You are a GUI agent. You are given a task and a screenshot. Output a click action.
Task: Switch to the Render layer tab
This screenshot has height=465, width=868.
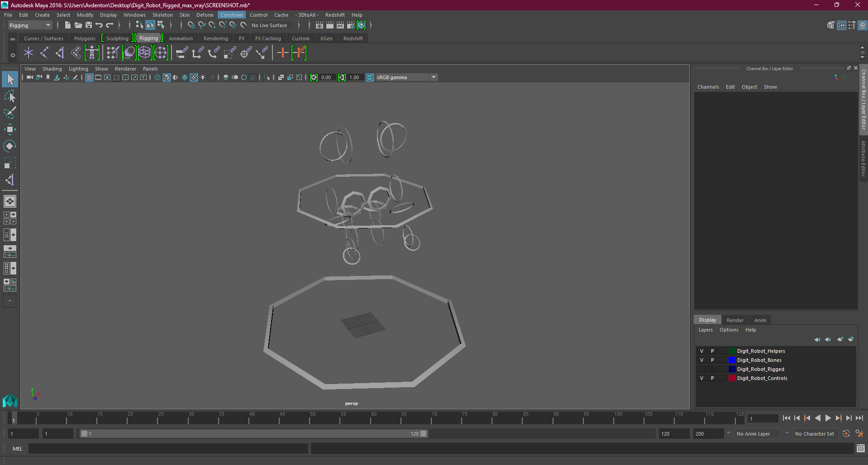click(x=735, y=320)
